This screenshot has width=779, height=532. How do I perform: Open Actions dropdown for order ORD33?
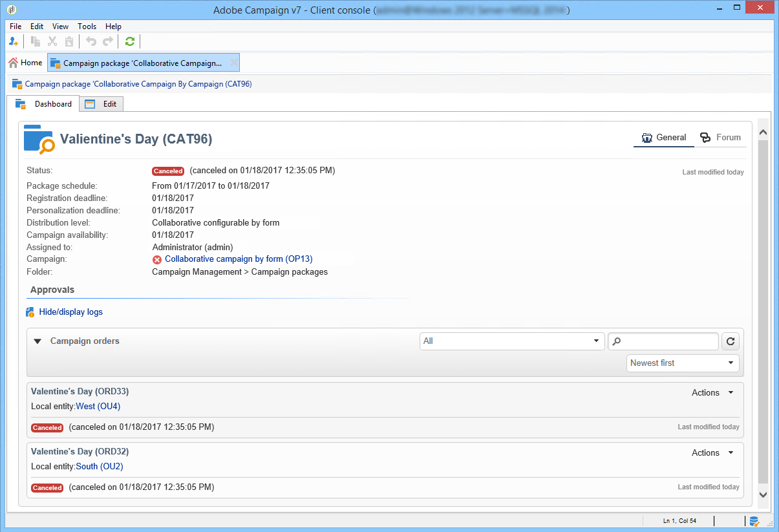712,393
